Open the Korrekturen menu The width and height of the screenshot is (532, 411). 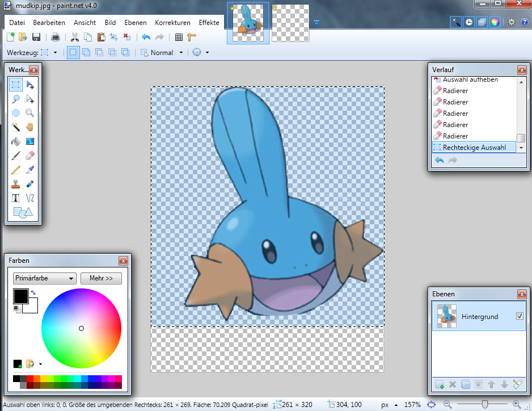172,22
